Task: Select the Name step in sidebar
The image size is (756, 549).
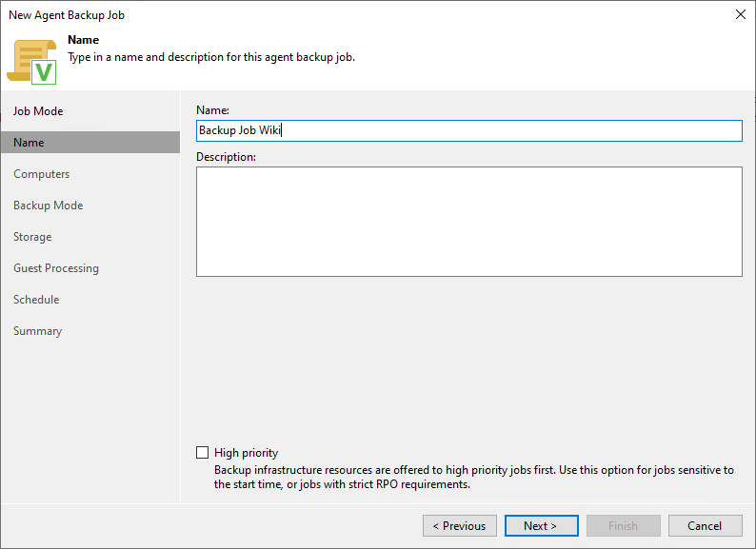Action: tap(29, 143)
